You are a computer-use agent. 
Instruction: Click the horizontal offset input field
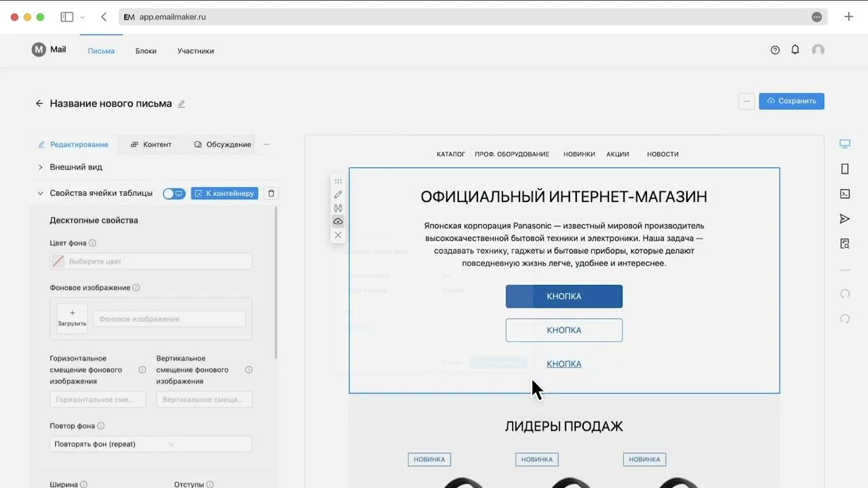coord(98,399)
